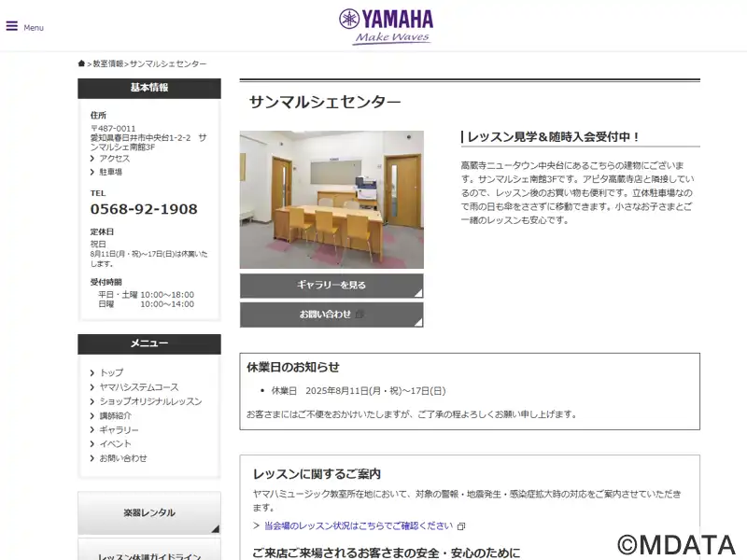
Task: View the classroom photo thumbnail
Action: pyautogui.click(x=331, y=200)
